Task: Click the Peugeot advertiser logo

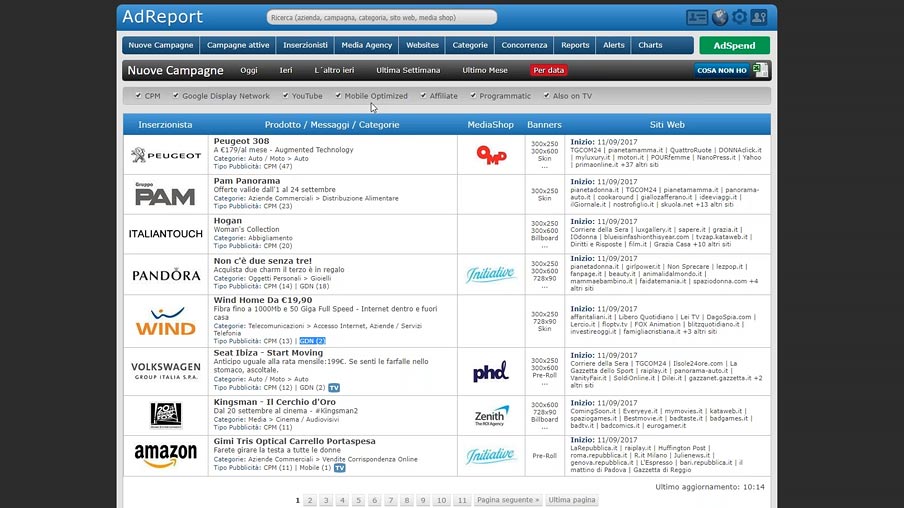Action: (165, 155)
